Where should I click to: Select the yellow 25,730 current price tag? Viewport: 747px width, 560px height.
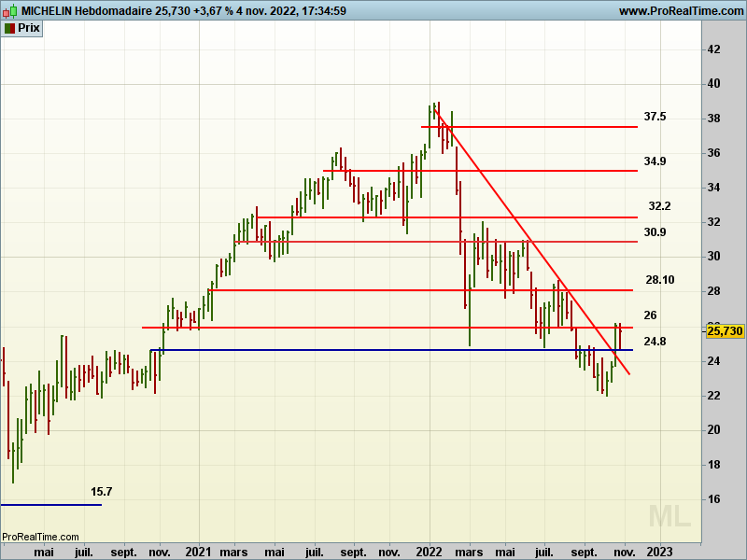tap(725, 331)
